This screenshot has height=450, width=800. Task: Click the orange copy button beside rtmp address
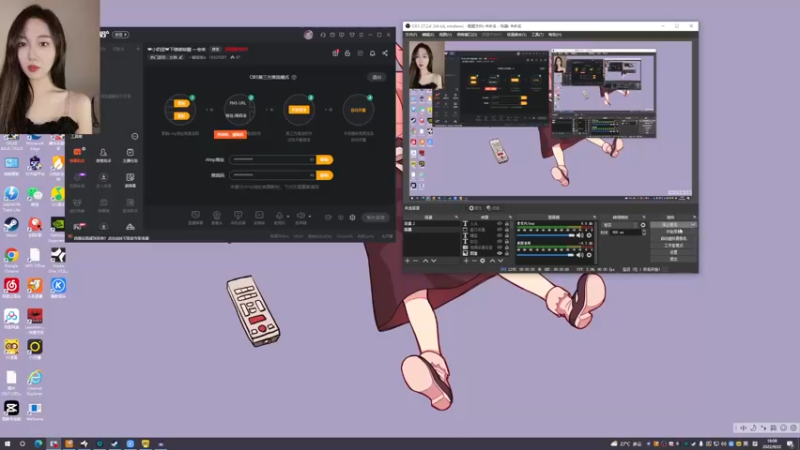(324, 160)
